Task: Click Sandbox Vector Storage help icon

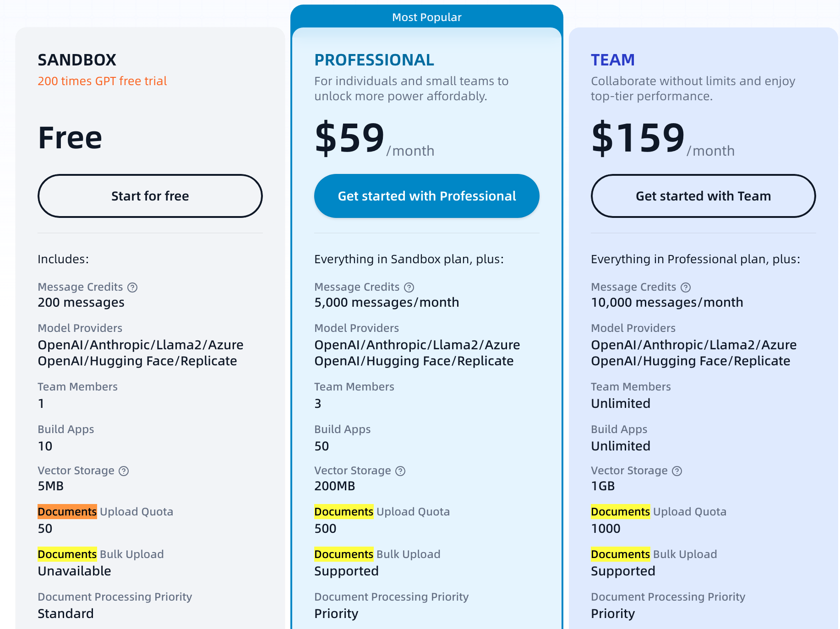Action: (124, 471)
